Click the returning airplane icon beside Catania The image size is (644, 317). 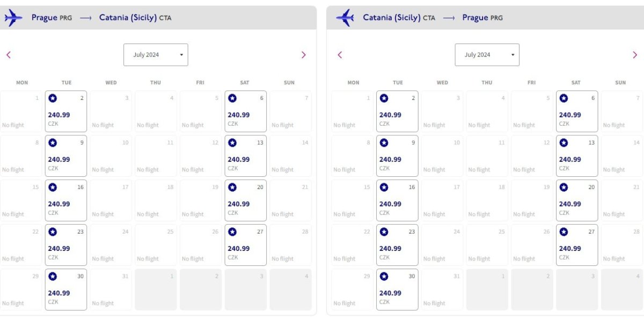pyautogui.click(x=345, y=18)
